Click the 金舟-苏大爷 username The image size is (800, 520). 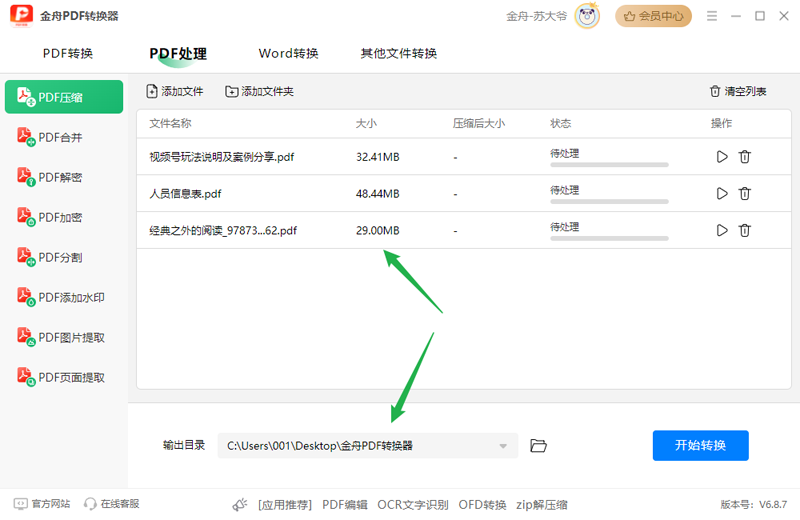point(536,16)
